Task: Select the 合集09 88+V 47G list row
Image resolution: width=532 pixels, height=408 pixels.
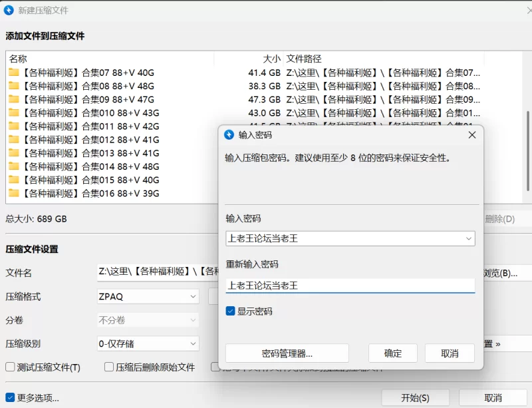Action: tap(133, 100)
